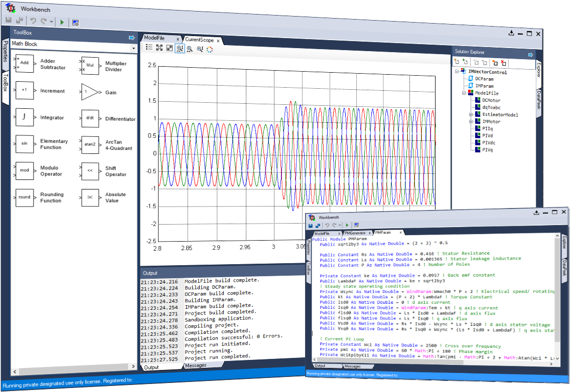Image resolution: width=570 pixels, height=392 pixels.
Task: Click the Redo arrow in the main Workbench toolbar
Action: [44, 22]
